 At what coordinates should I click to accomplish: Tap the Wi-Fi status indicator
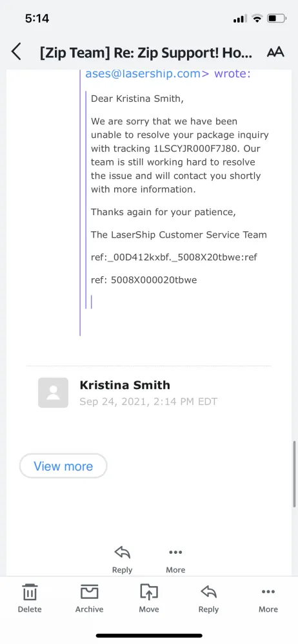pyautogui.click(x=257, y=19)
